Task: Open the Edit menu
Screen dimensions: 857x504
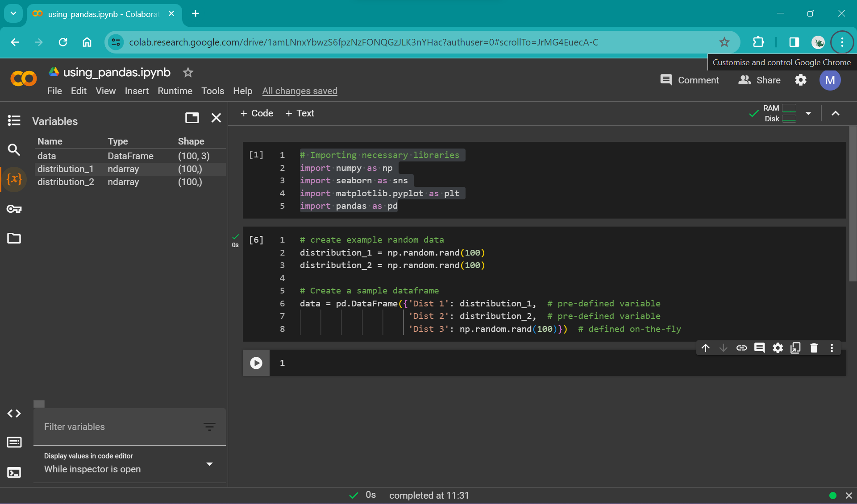Action: tap(79, 91)
